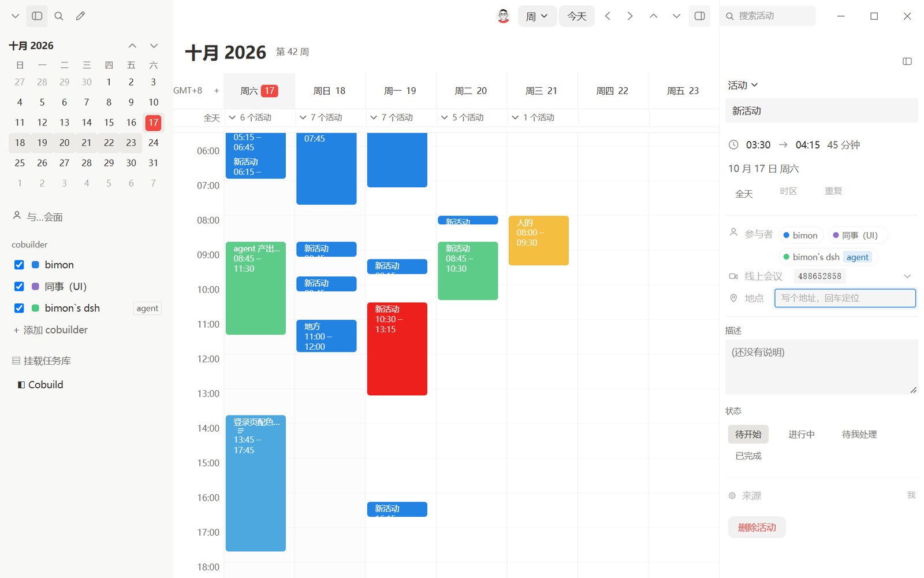924x578 pixels.
Task: Click the 全天 option in activity panel
Action: tap(744, 194)
